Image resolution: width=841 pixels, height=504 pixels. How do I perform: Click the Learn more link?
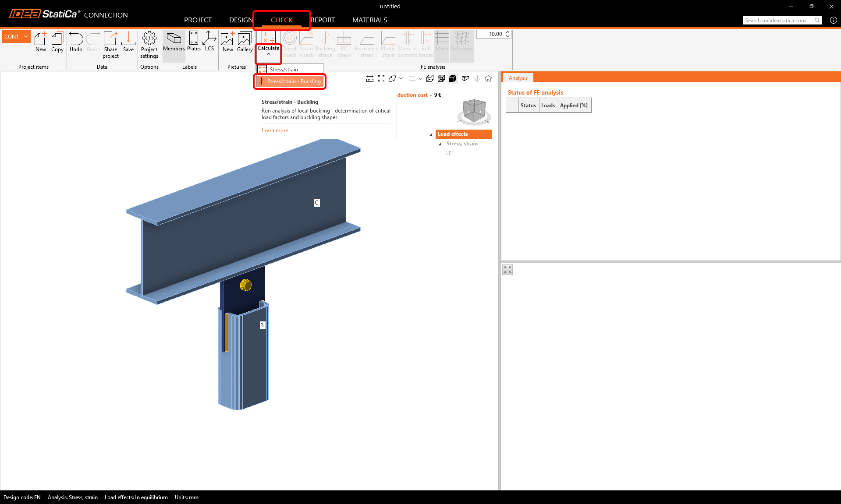[275, 130]
